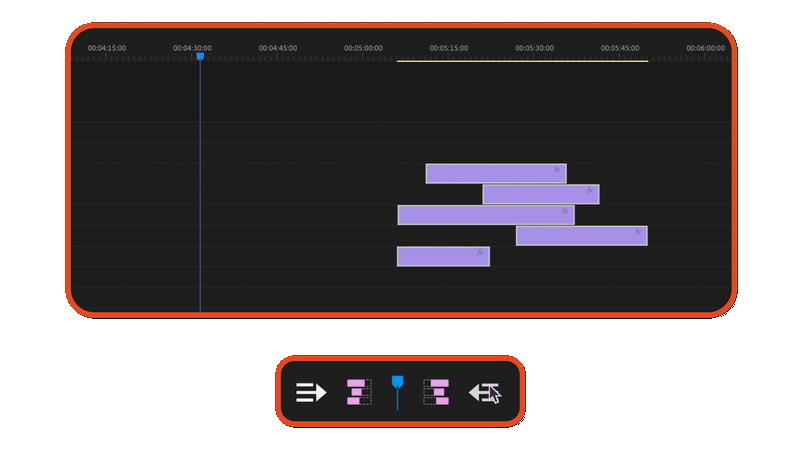Click the fx badge on the second clip

tap(590, 190)
